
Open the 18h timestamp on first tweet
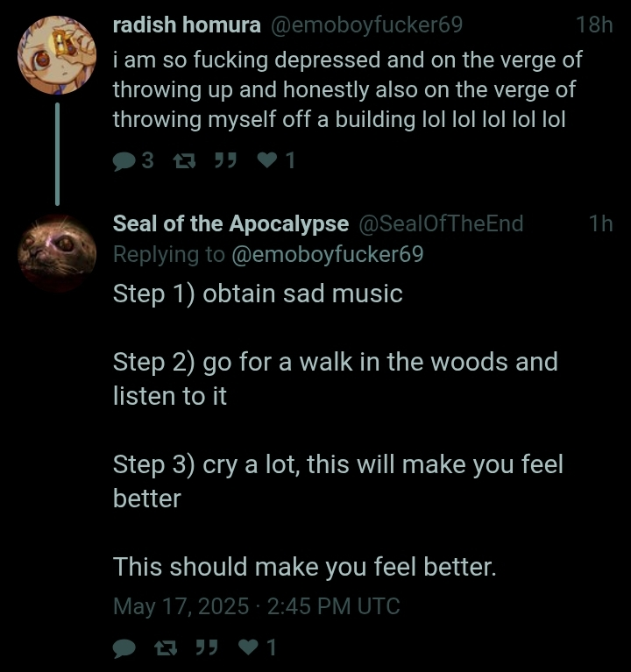(594, 25)
